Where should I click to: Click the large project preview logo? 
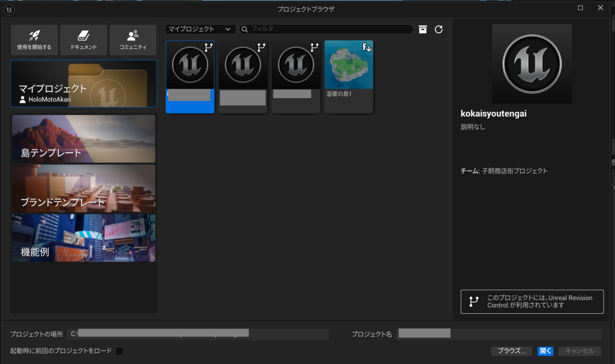pyautogui.click(x=532, y=64)
